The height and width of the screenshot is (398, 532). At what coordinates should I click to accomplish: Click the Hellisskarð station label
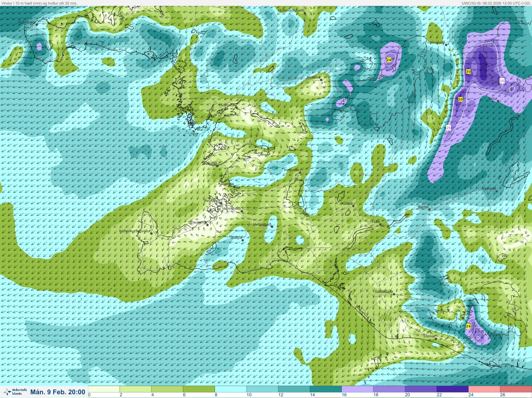262,224
